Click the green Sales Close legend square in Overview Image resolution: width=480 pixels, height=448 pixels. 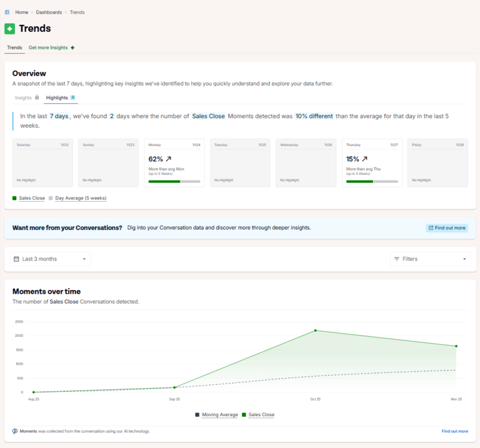14,198
